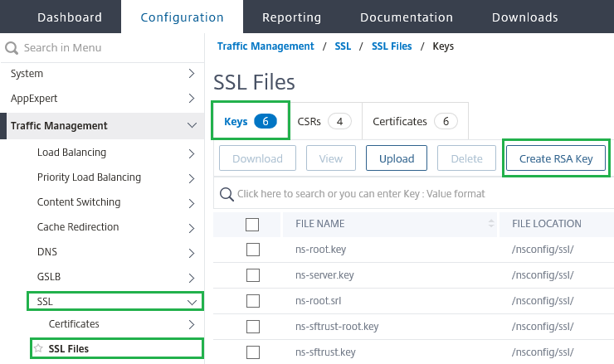Expand the AppExpert menu section

pos(192,99)
